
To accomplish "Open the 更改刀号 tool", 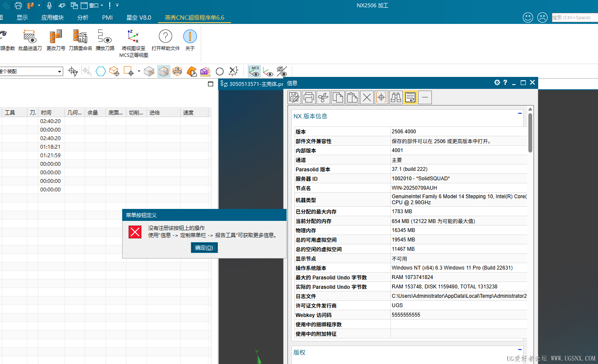I will click(x=56, y=37).
